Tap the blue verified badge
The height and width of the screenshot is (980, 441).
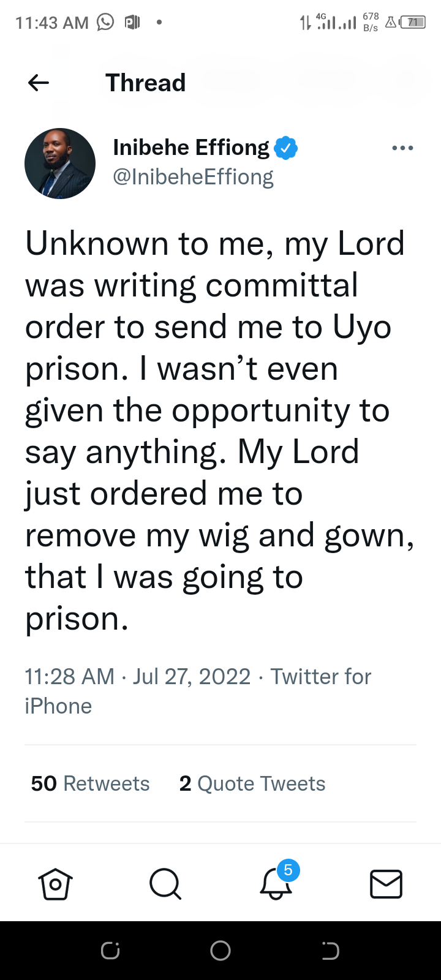pos(286,148)
